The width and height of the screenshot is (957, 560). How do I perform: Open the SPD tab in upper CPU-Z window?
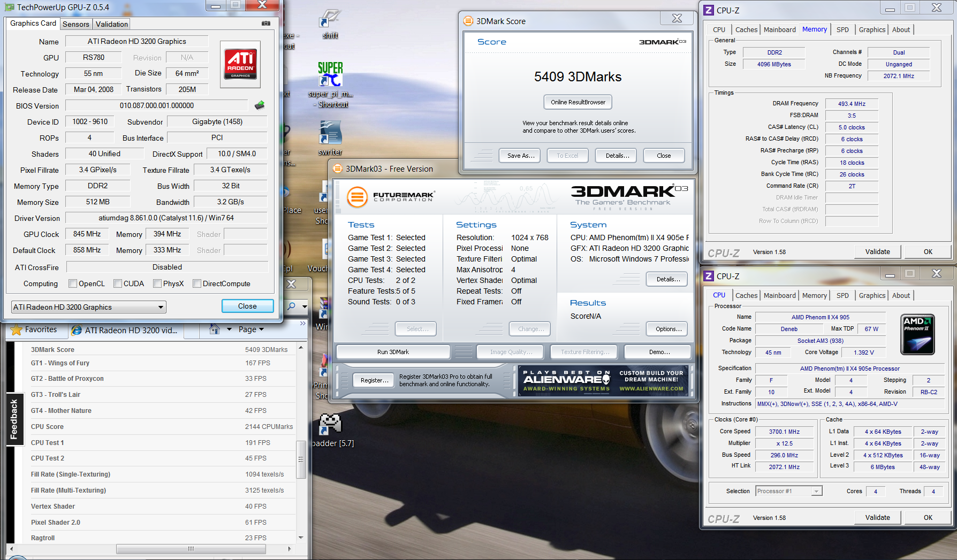(842, 29)
